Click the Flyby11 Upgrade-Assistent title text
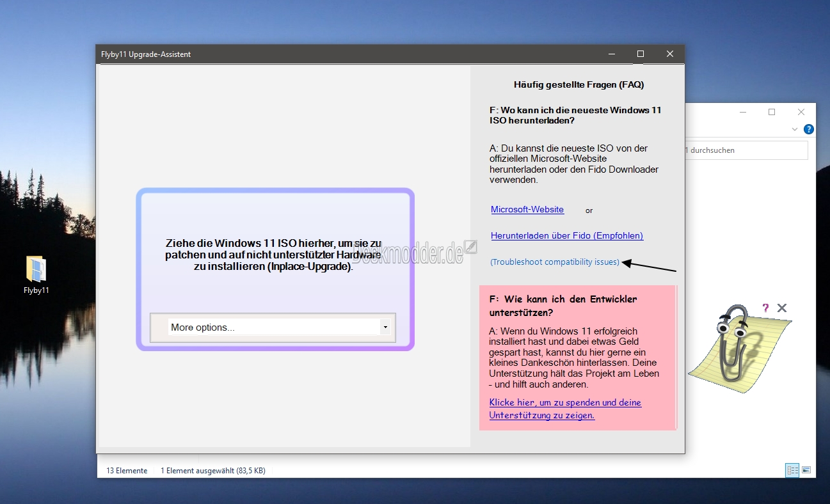Viewport: 830px width, 504px height. point(146,54)
